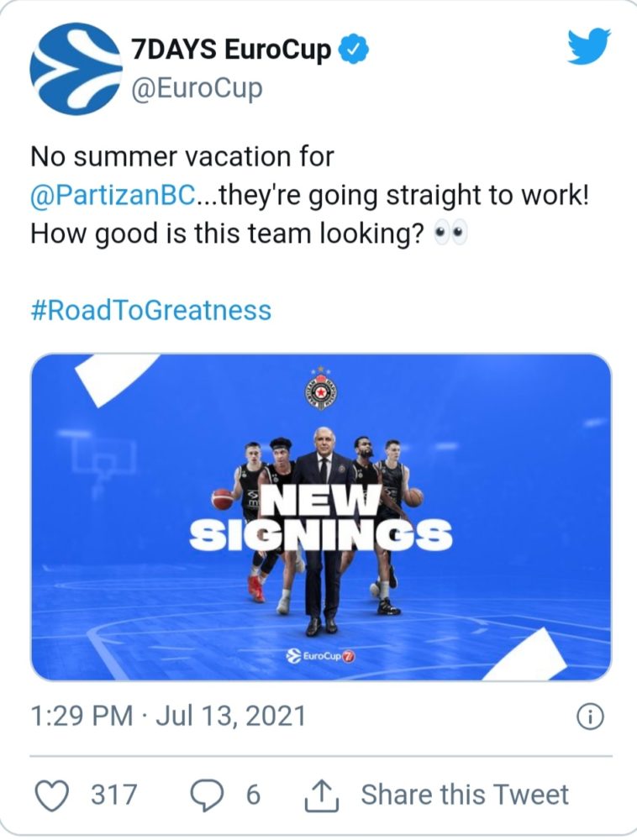This screenshot has width=637, height=840.
Task: Click the 317 likes count
Action: (x=113, y=795)
